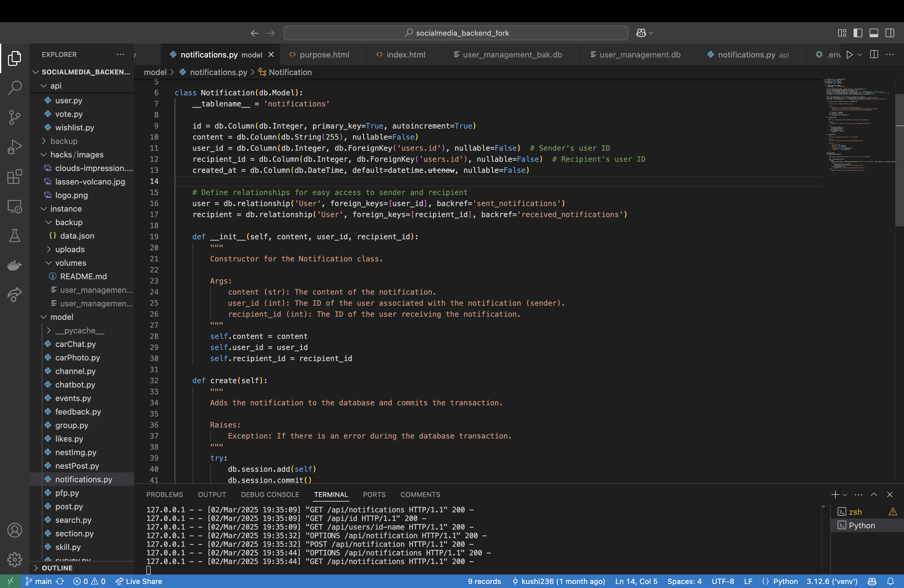Open notifications bell in status bar
Screen dimensions: 904x588
[890, 582]
